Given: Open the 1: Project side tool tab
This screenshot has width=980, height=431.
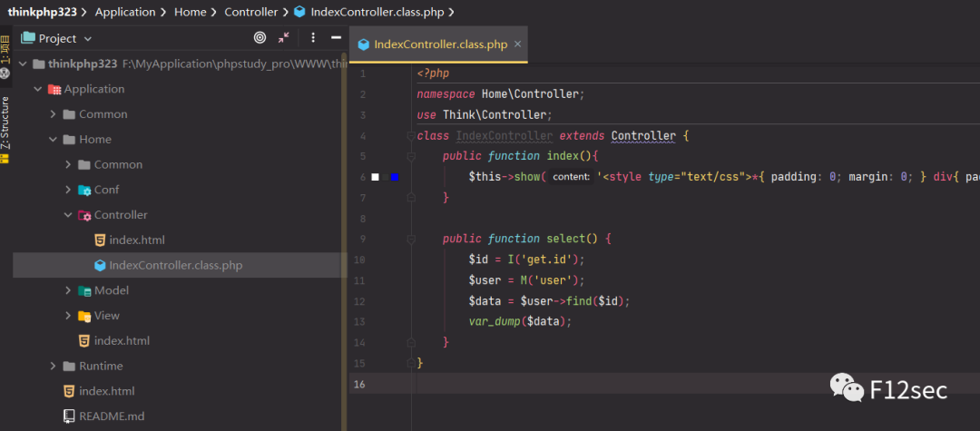Looking at the screenshot, I should tap(5, 57).
